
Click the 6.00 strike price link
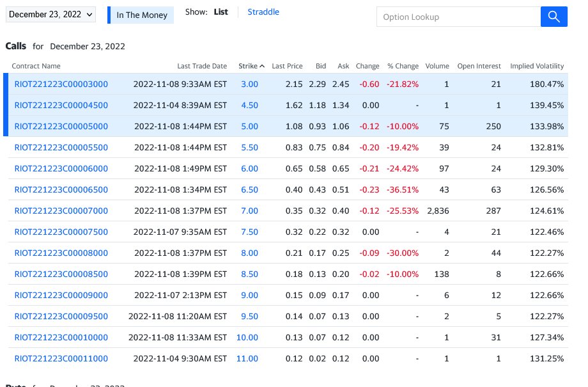tap(249, 168)
